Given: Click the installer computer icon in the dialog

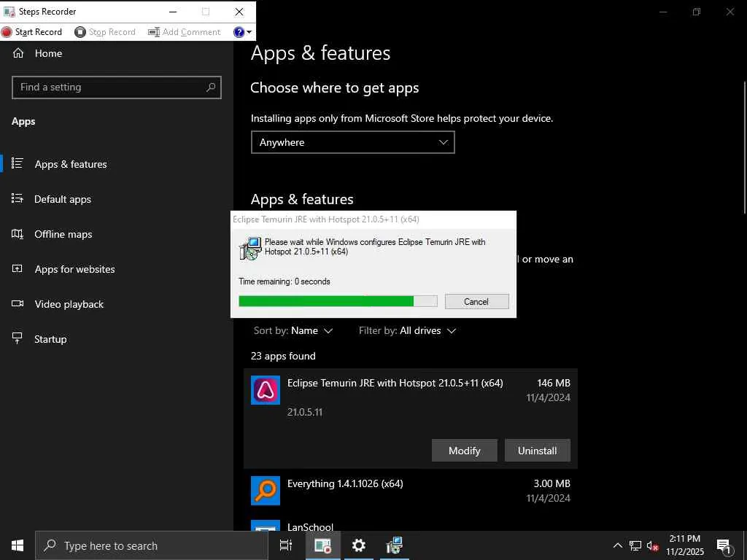Looking at the screenshot, I should point(250,248).
